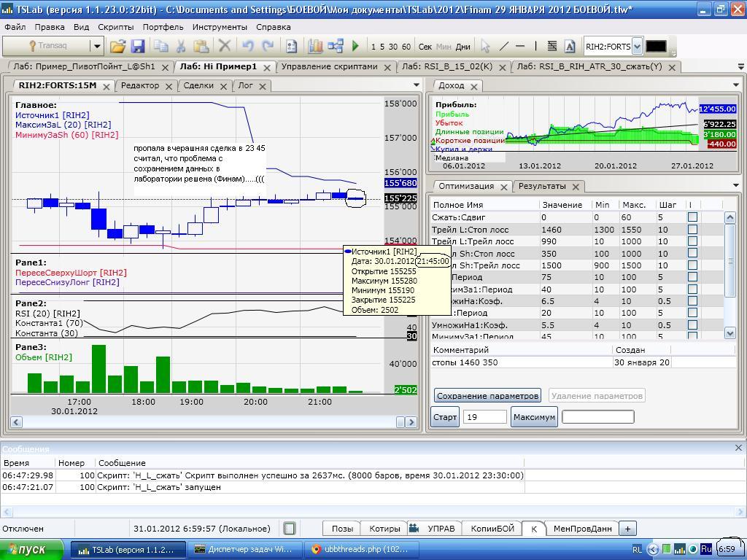Open the Transaq connection dropdown

tap(96, 46)
